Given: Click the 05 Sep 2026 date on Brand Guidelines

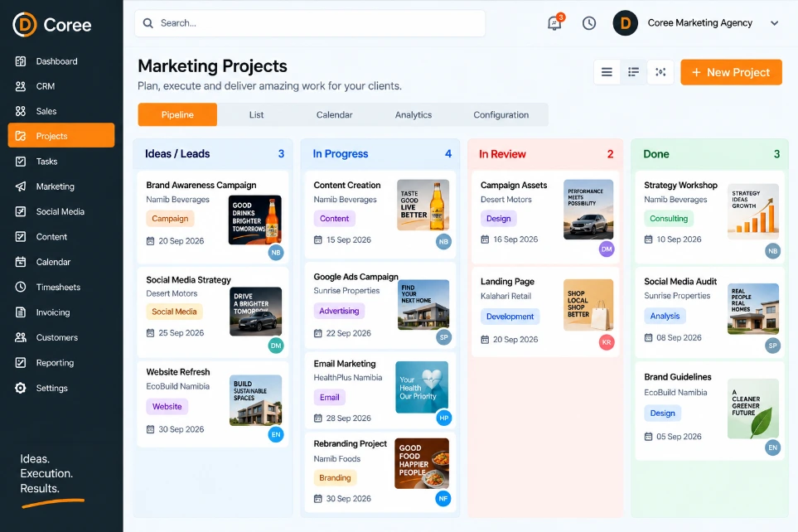Looking at the screenshot, I should tap(679, 437).
